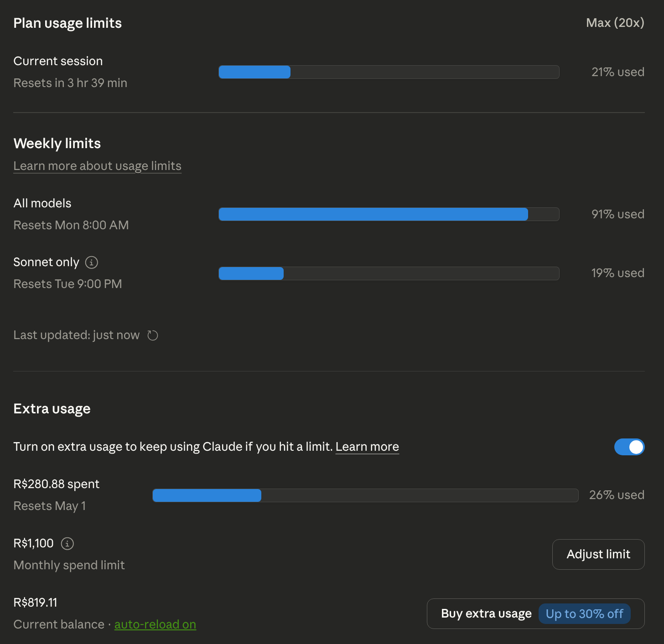Click the Buy extra usage button
664x644 pixels.
[486, 614]
